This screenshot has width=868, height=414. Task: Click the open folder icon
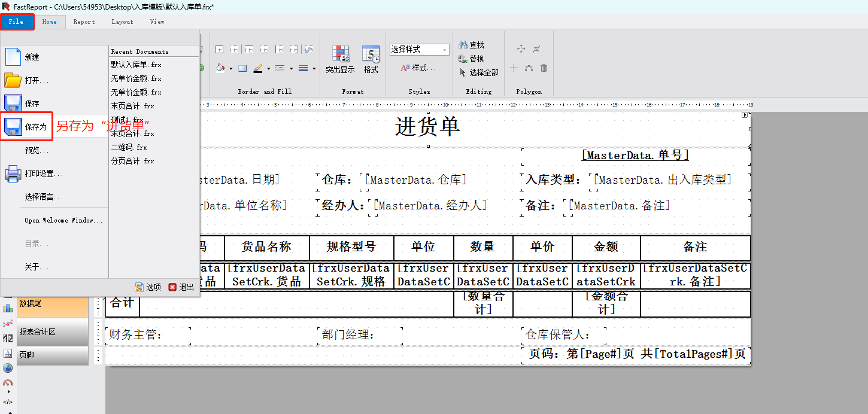coord(13,80)
